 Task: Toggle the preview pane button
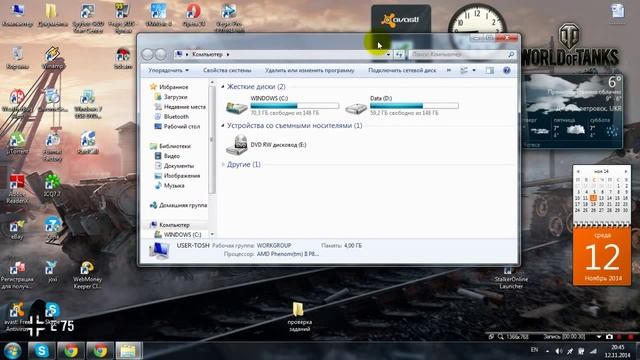tap(489, 71)
